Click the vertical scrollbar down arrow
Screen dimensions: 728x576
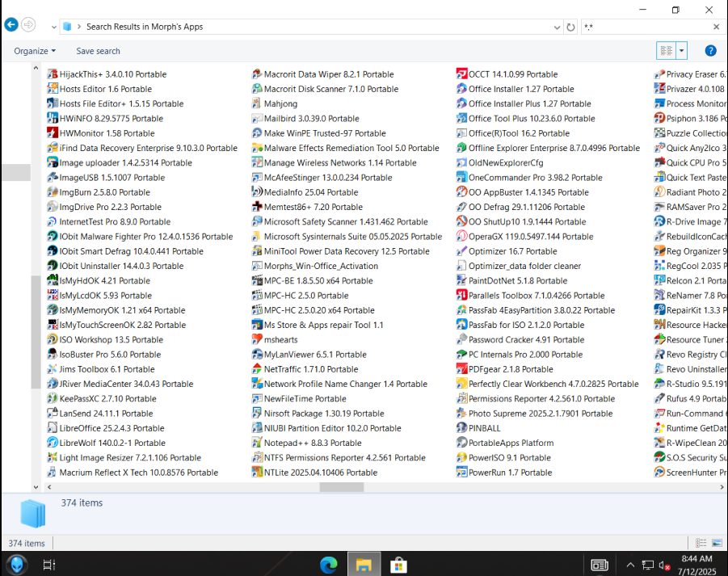(36, 487)
